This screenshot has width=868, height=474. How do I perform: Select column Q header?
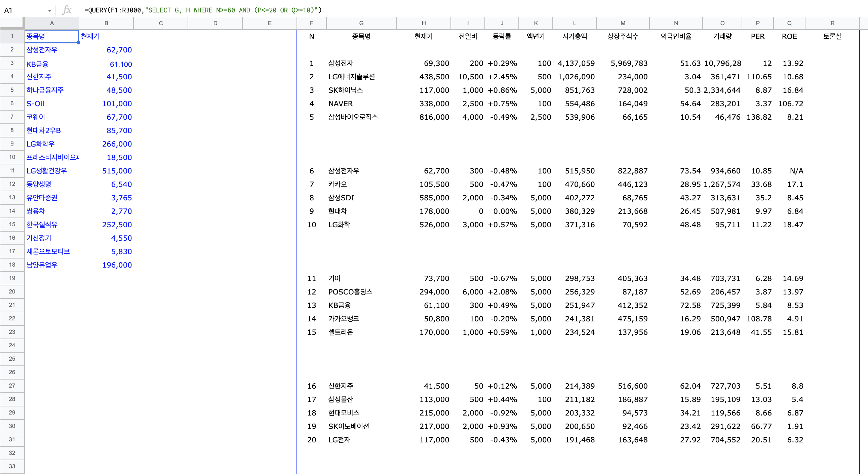click(x=789, y=23)
